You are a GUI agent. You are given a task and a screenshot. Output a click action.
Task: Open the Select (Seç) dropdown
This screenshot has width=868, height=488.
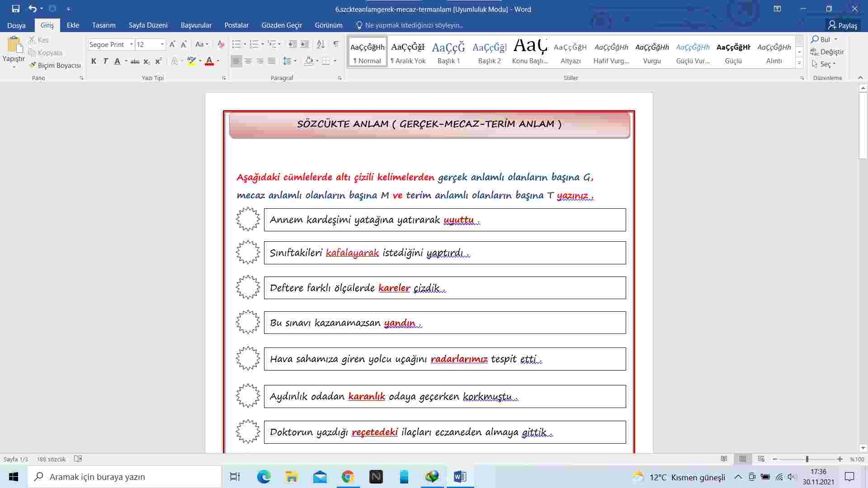point(824,64)
